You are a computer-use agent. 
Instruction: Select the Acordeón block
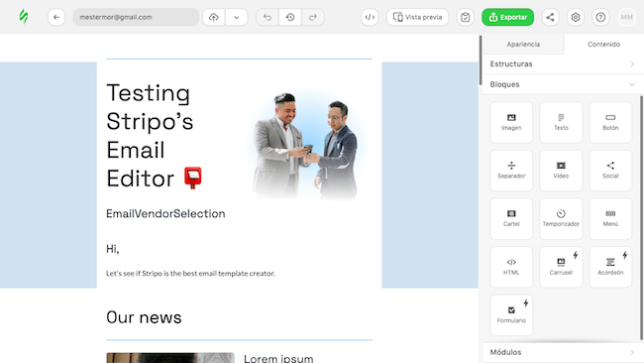tap(610, 267)
